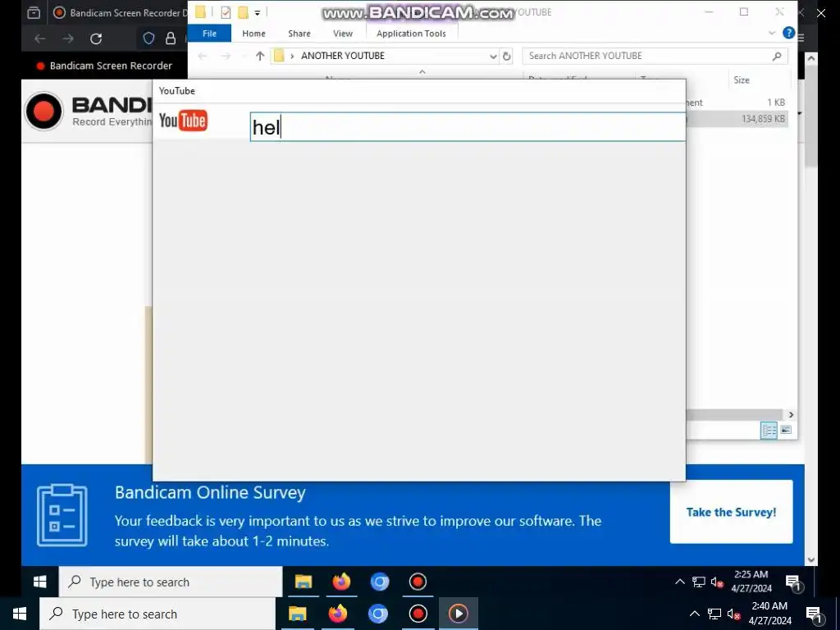Click the magnifier icon in Explorer search
Image resolution: width=840 pixels, height=630 pixels.
coord(777,56)
